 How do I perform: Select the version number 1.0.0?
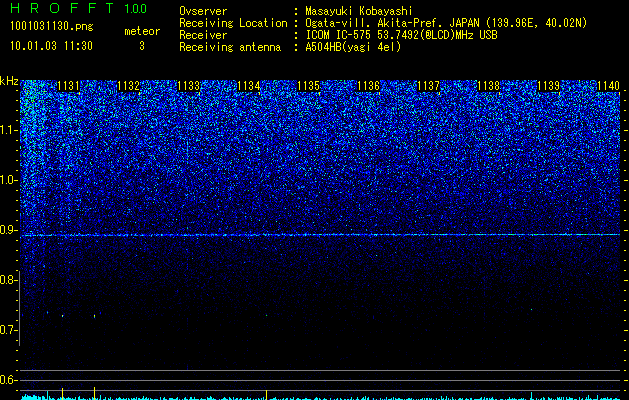(x=136, y=8)
